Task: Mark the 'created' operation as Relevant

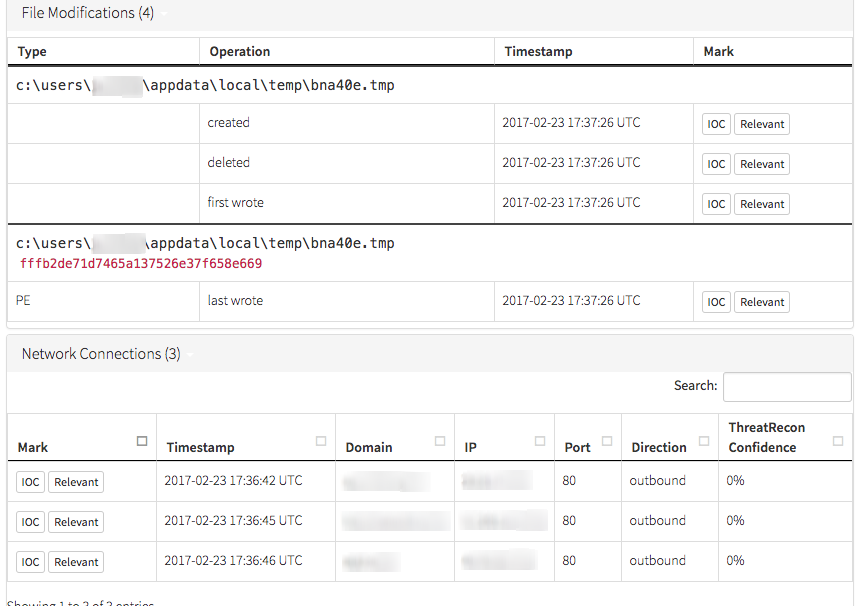Action: [x=762, y=124]
